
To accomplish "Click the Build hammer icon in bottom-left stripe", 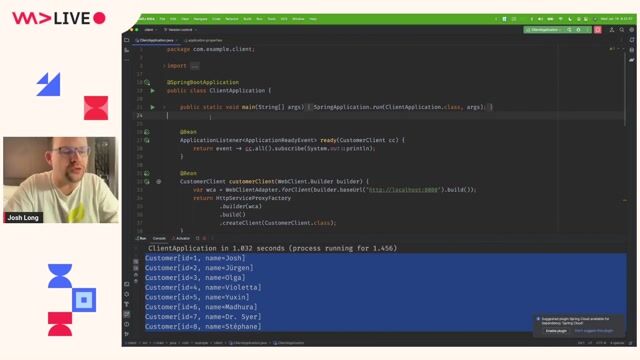I will (x=127, y=304).
